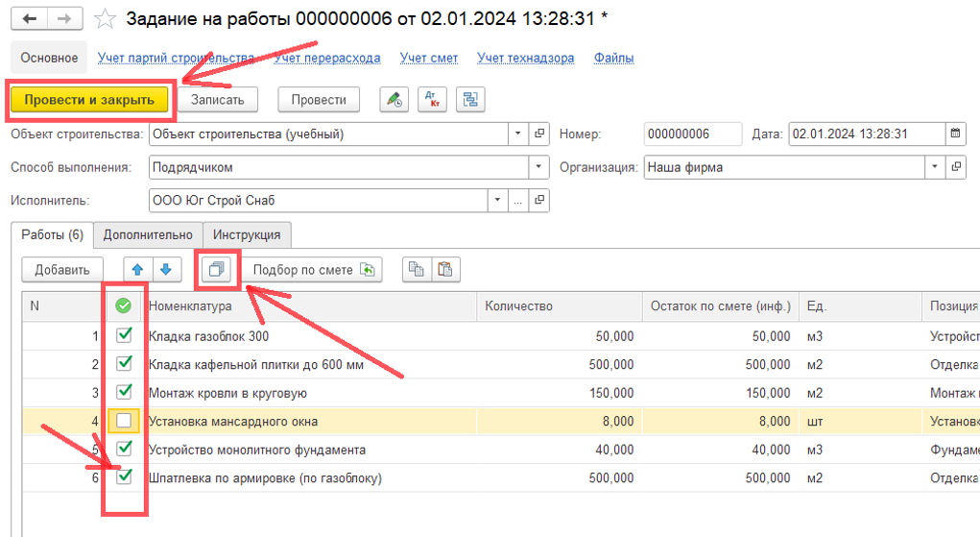
Task: Uncheck the Кладка газоблок 300 checkbox
Action: click(124, 336)
